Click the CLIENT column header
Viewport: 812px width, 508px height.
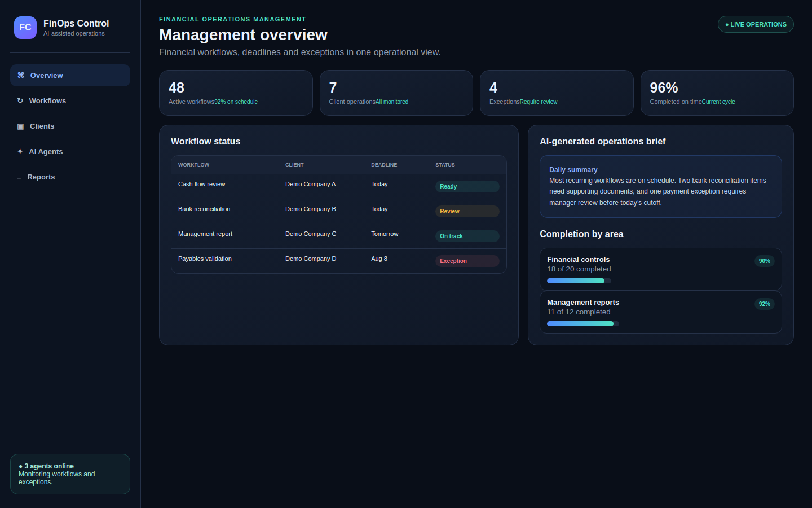tap(294, 165)
